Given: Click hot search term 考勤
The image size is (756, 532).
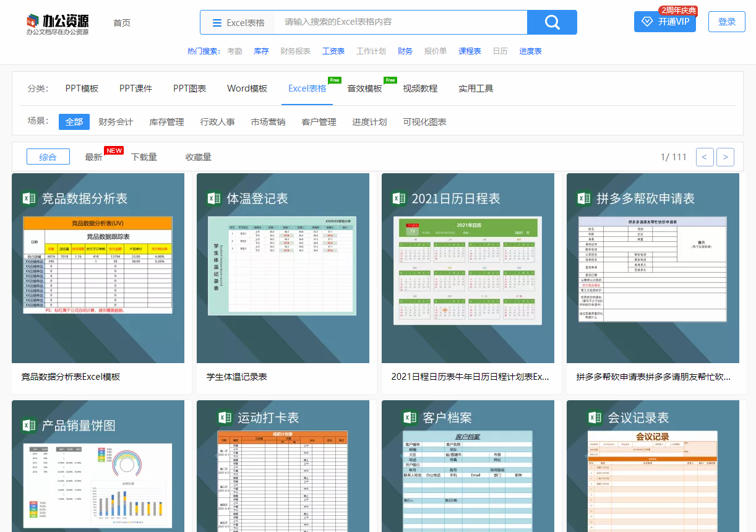Looking at the screenshot, I should (234, 51).
